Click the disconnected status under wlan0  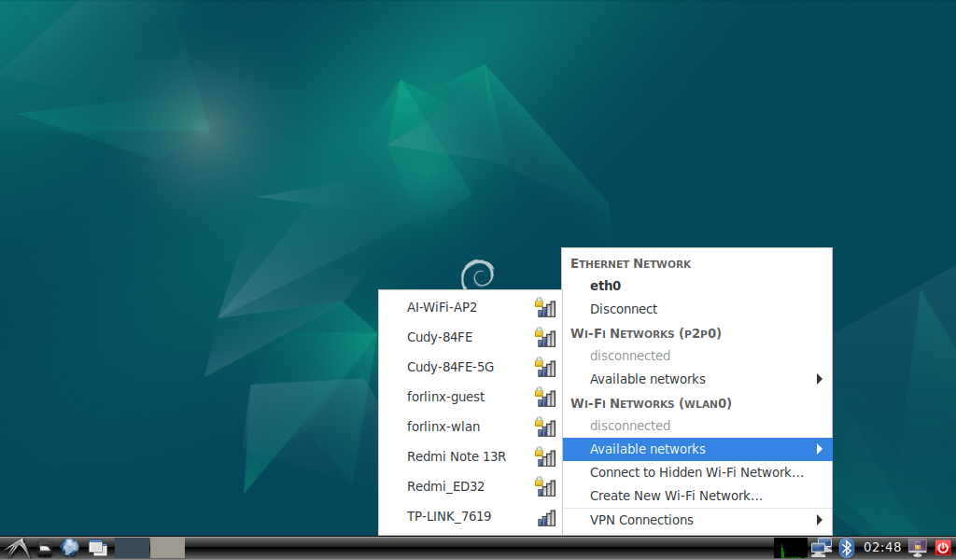pyautogui.click(x=630, y=426)
